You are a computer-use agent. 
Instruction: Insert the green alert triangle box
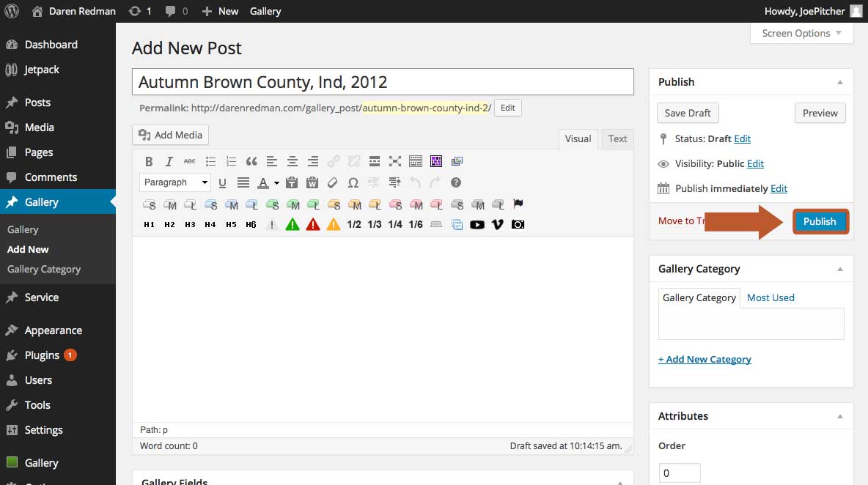[x=293, y=224]
